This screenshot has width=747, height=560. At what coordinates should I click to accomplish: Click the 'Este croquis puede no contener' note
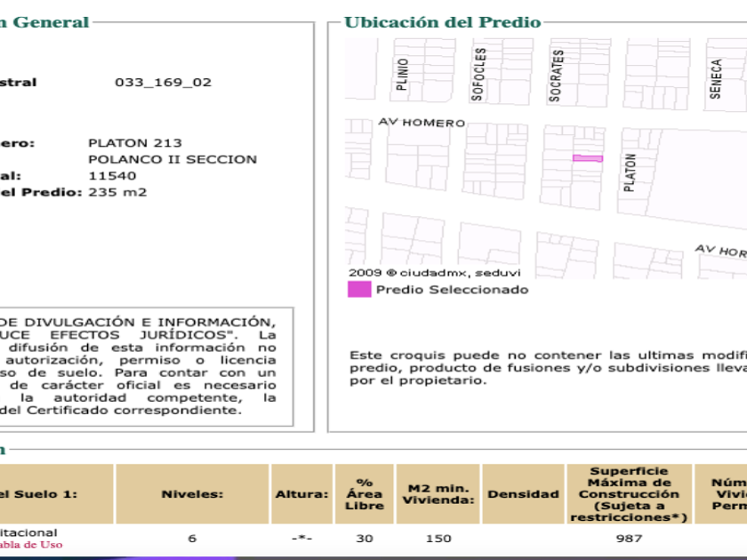[x=548, y=368]
